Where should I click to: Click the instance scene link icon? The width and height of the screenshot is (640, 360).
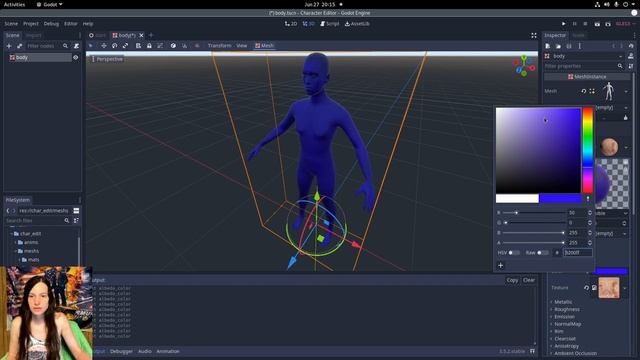tap(19, 46)
